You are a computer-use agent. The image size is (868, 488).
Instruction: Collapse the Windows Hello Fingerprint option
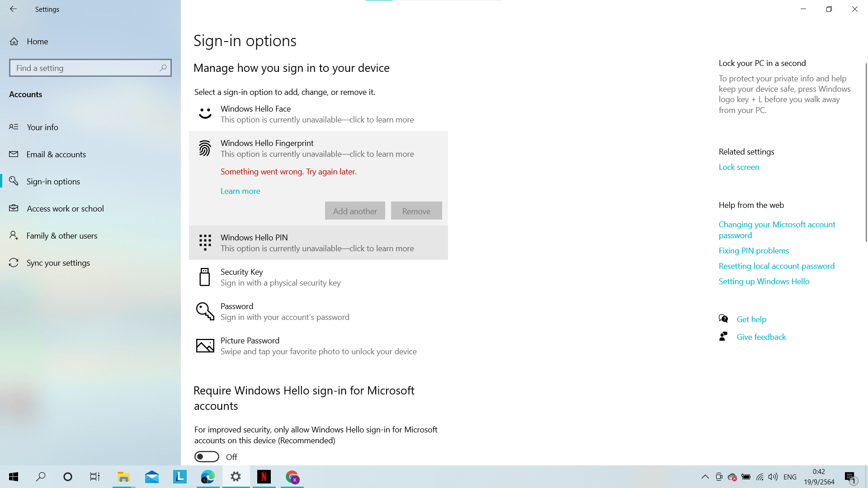(x=318, y=148)
